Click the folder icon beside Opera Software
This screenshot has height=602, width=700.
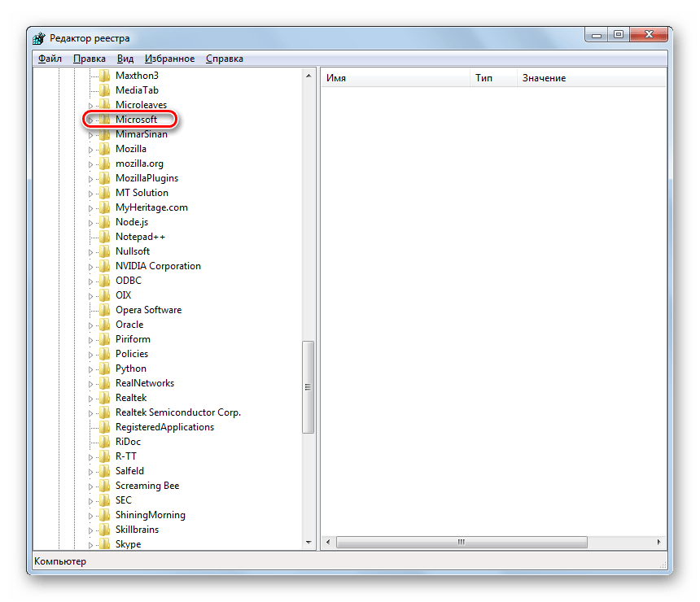(103, 310)
